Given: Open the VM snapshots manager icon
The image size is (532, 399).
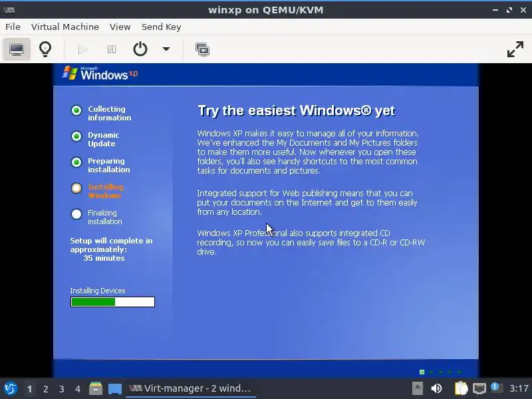Looking at the screenshot, I should tap(202, 49).
